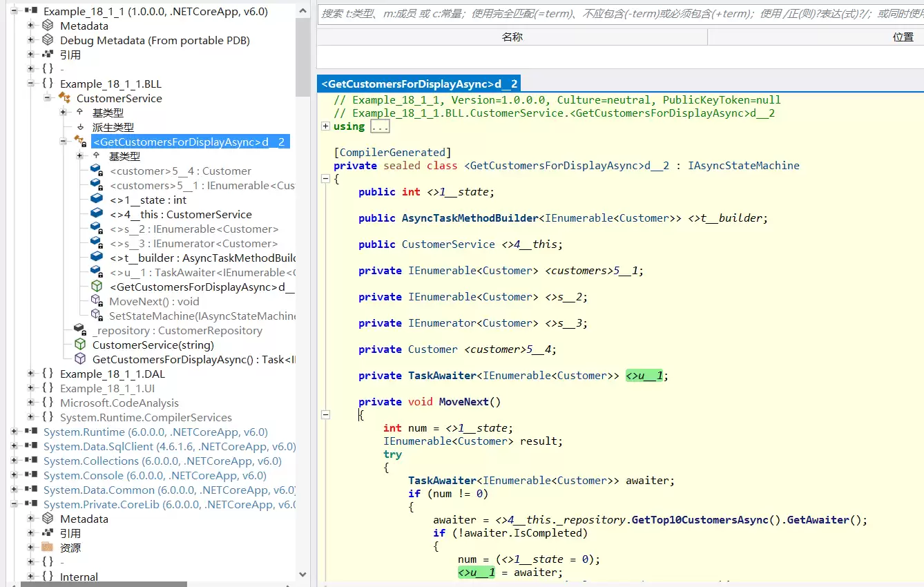Expand the System.Runtime assembly node
Screen dimensions: 924x587
14,432
